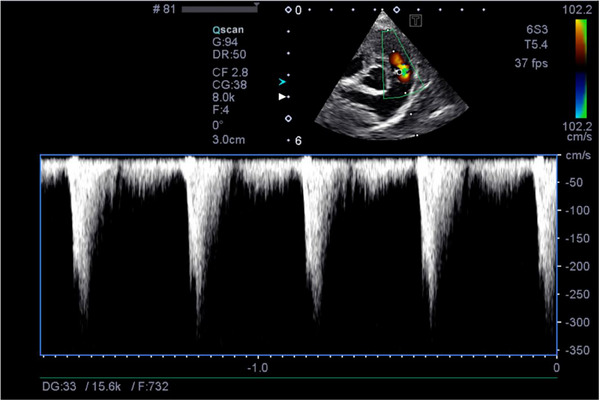
Task: Click the -100 velocity scale label
Action: 577,210
